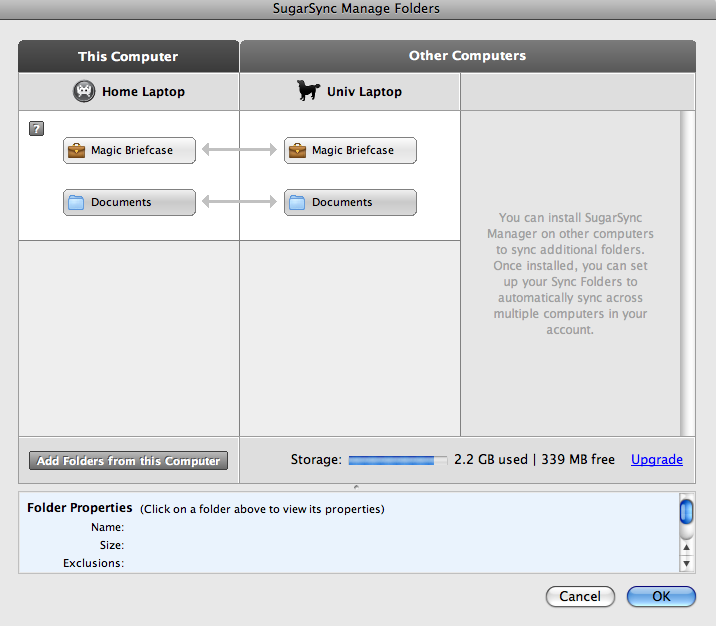Screen dimensions: 716x626
Task: Click the Univ Laptop column header
Action: (x=350, y=91)
